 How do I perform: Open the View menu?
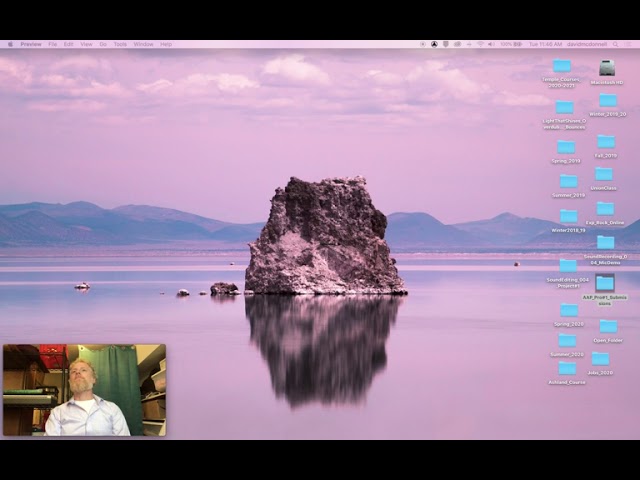(x=86, y=44)
